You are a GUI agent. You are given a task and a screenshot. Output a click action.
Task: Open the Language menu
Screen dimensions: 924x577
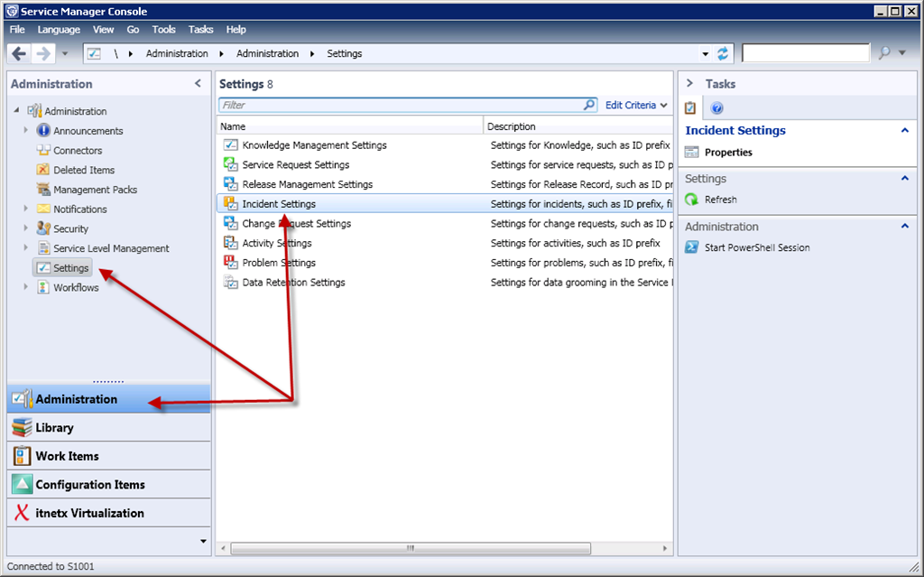pyautogui.click(x=59, y=30)
